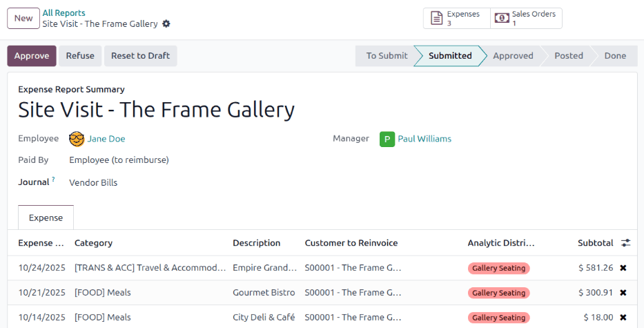Select the Expense tab

tap(46, 218)
